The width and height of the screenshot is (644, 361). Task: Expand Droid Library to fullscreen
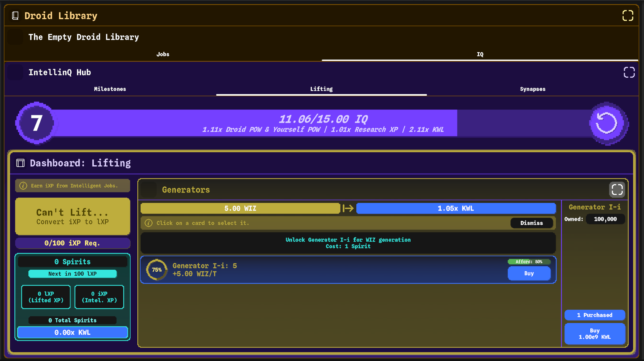point(627,16)
